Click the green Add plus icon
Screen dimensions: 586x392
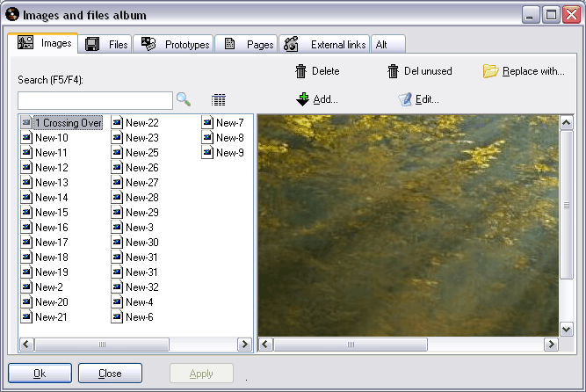303,99
